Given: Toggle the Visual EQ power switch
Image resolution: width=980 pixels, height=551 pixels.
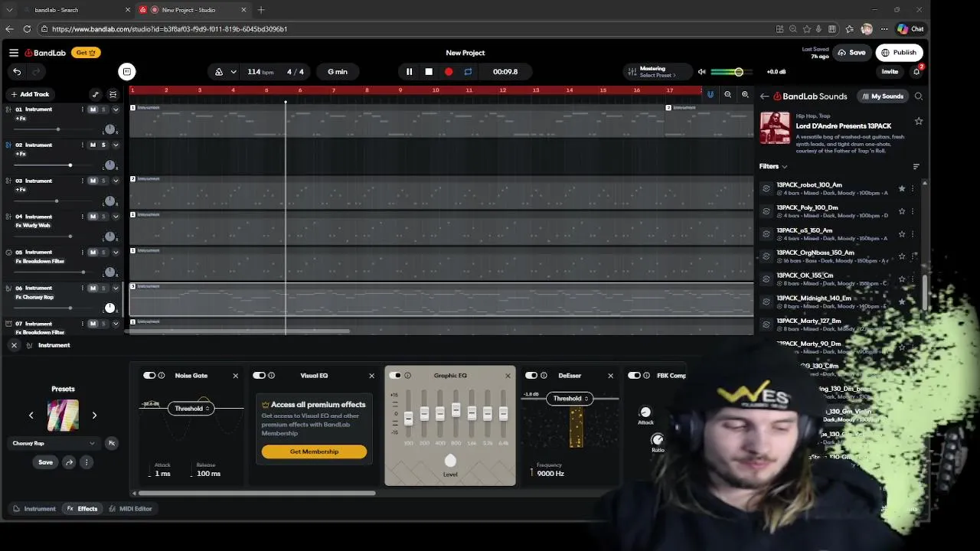Looking at the screenshot, I should click(x=259, y=376).
